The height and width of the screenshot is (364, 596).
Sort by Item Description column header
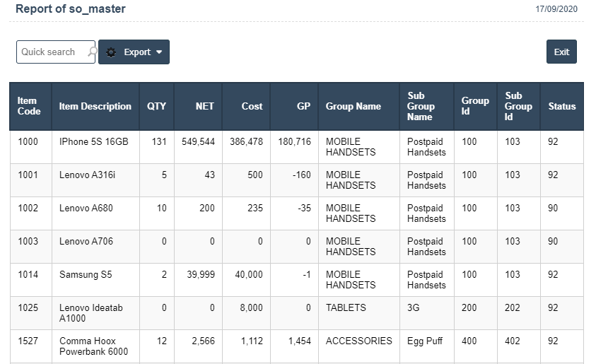click(x=95, y=106)
